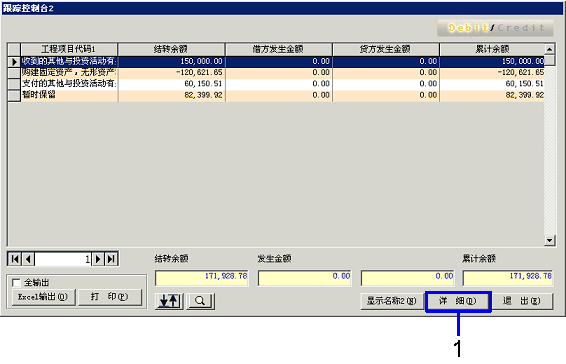This screenshot has height=364, width=566.
Task: Click row selector arrow of the first row
Action: tap(14, 62)
